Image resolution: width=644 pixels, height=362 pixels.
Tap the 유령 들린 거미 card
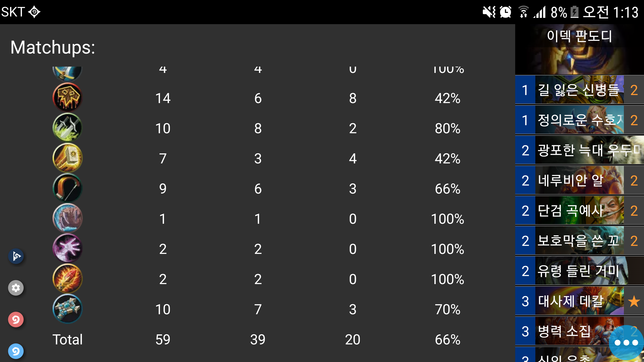[580, 271]
